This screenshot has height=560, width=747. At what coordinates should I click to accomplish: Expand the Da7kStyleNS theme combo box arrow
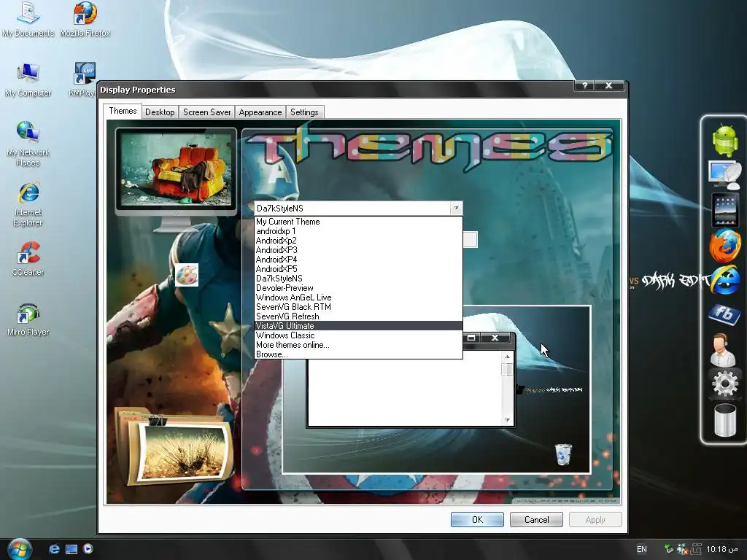[x=456, y=208]
